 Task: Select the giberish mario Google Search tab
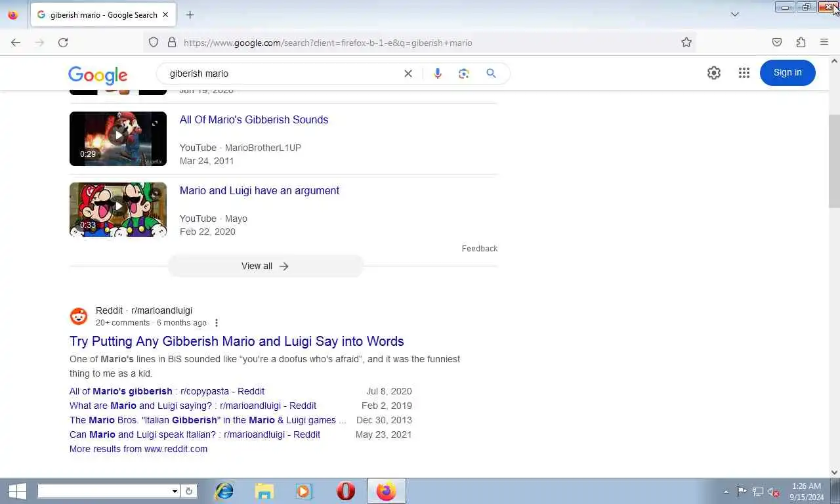pyautogui.click(x=103, y=14)
